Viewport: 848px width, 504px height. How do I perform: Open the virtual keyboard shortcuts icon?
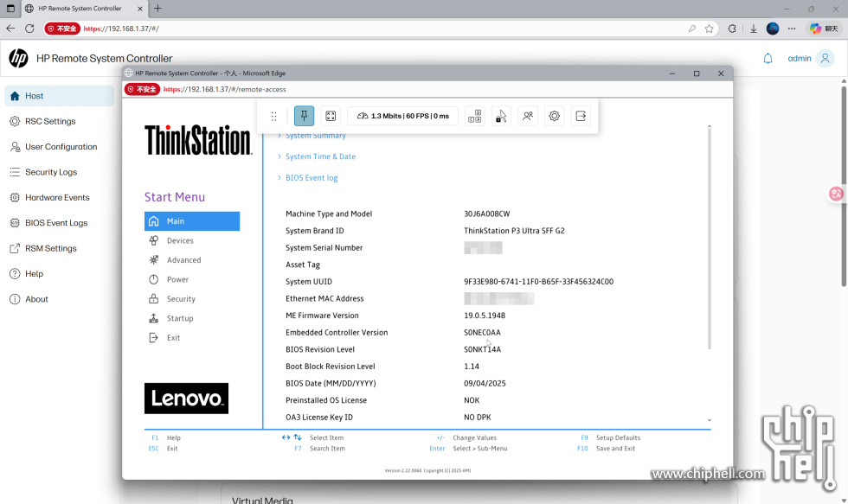(x=474, y=116)
